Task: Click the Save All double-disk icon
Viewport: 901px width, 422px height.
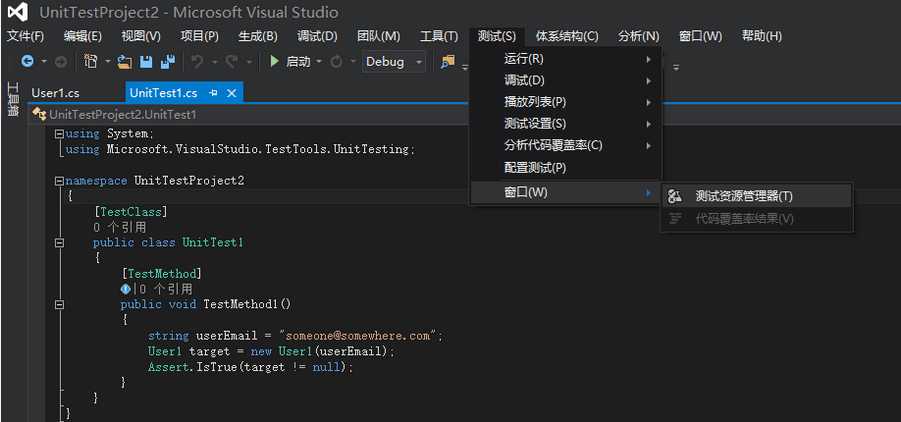Action: 167,62
